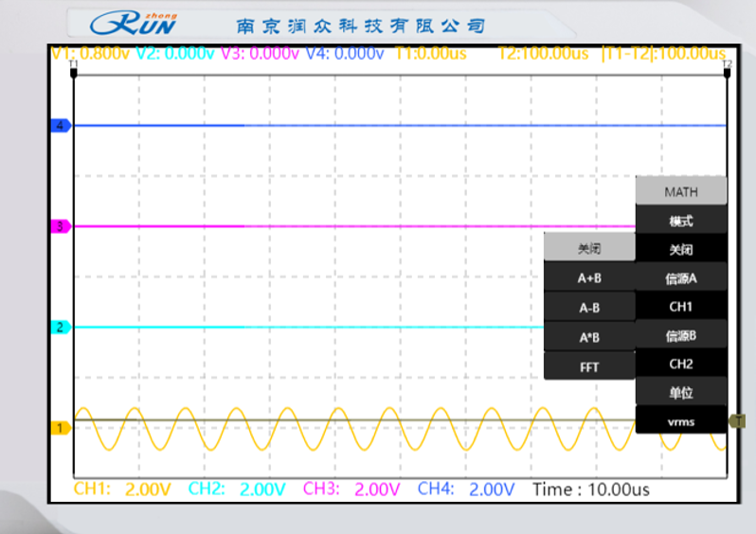
Task: Click the MATH menu header
Action: [x=680, y=191]
